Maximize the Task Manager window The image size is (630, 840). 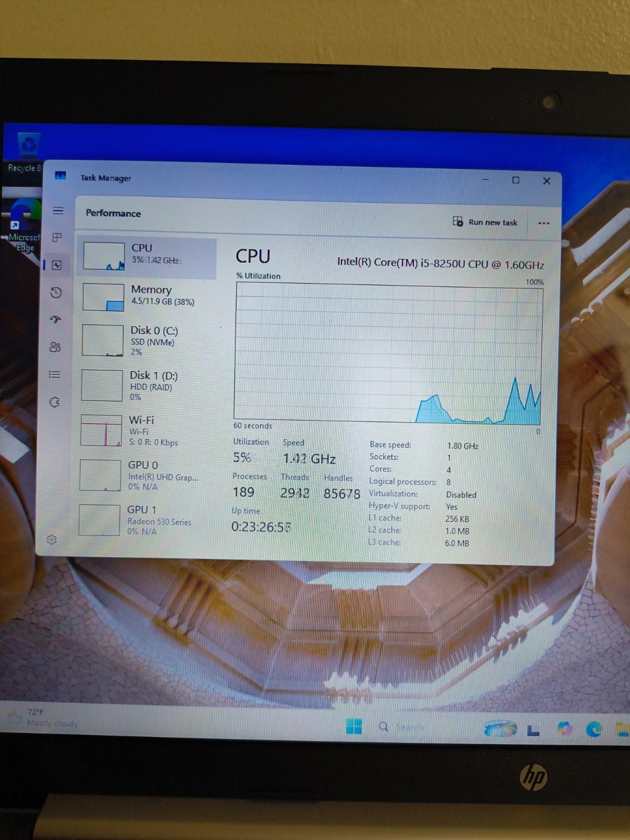pyautogui.click(x=516, y=180)
